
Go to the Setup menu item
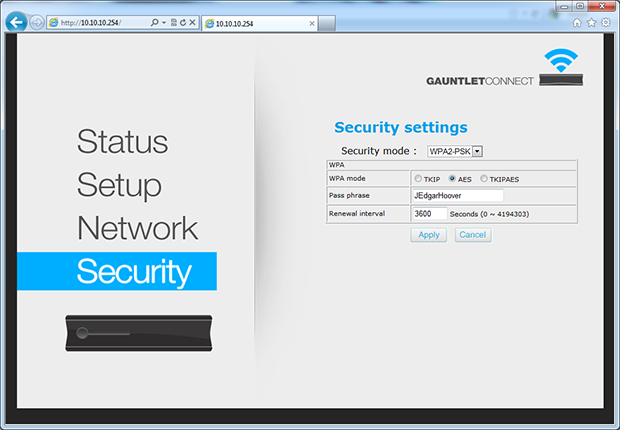[119, 185]
